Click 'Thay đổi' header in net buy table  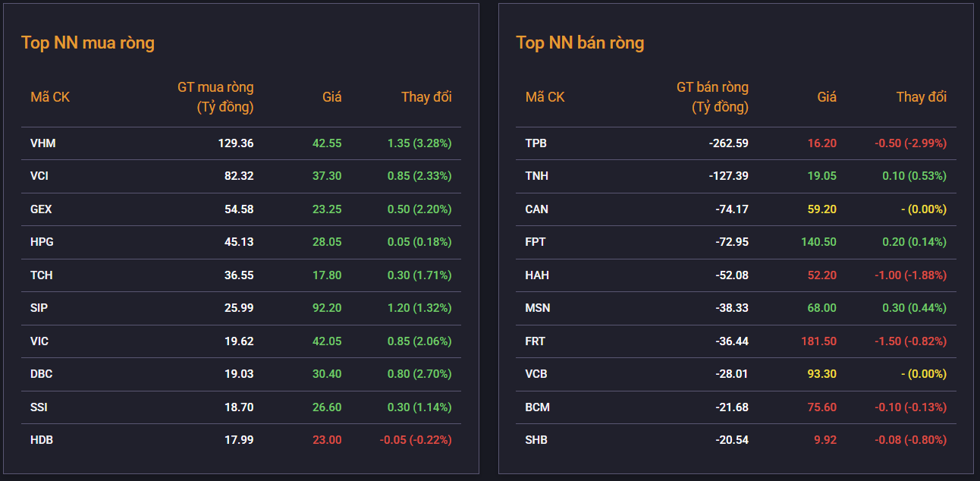point(426,97)
